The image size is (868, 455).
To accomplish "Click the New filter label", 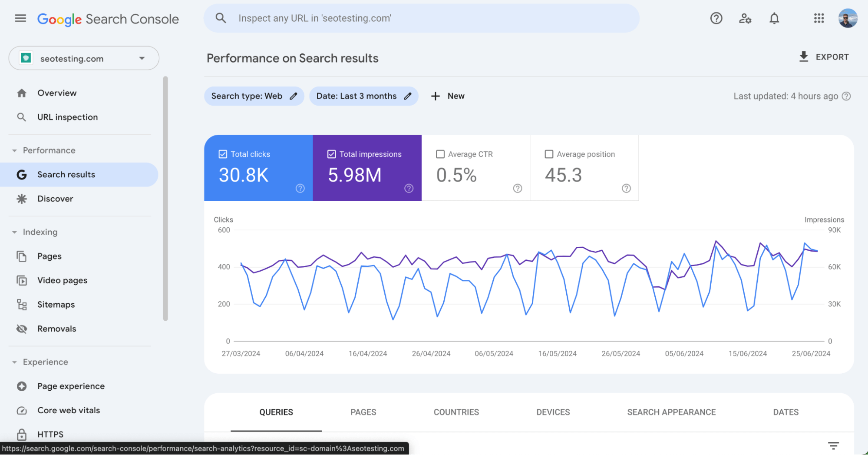I will pyautogui.click(x=456, y=96).
